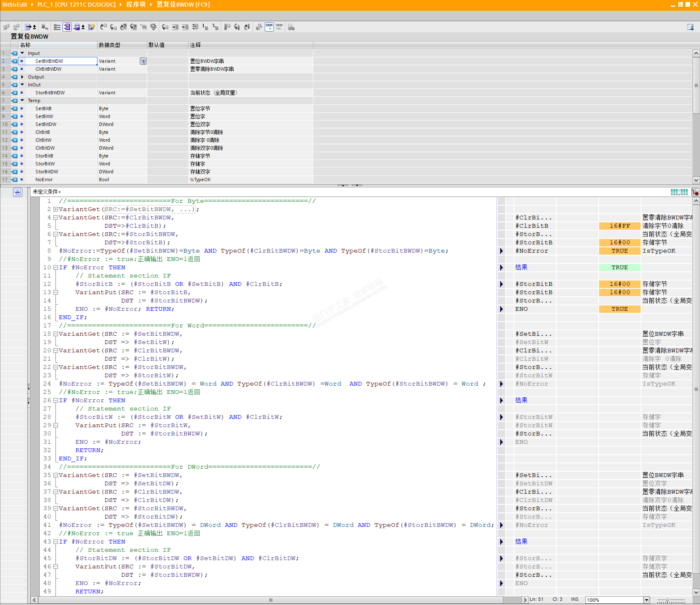
Task: Click the 程序块 breadcrumb item
Action: pyautogui.click(x=136, y=5)
